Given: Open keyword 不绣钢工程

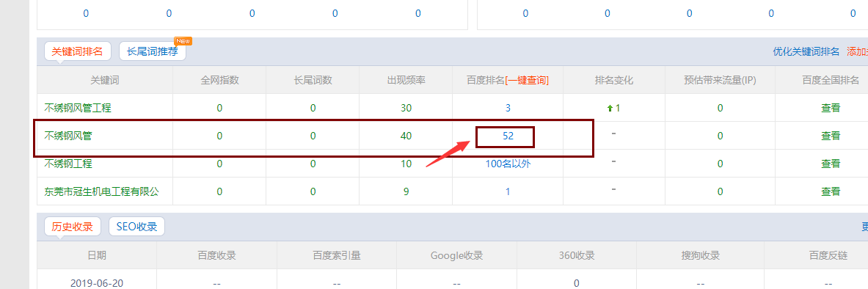Looking at the screenshot, I should tap(68, 164).
